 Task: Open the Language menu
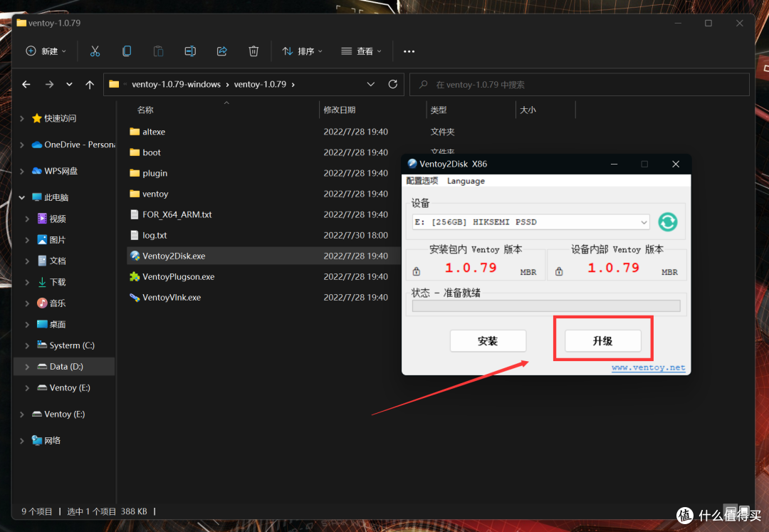(x=466, y=181)
